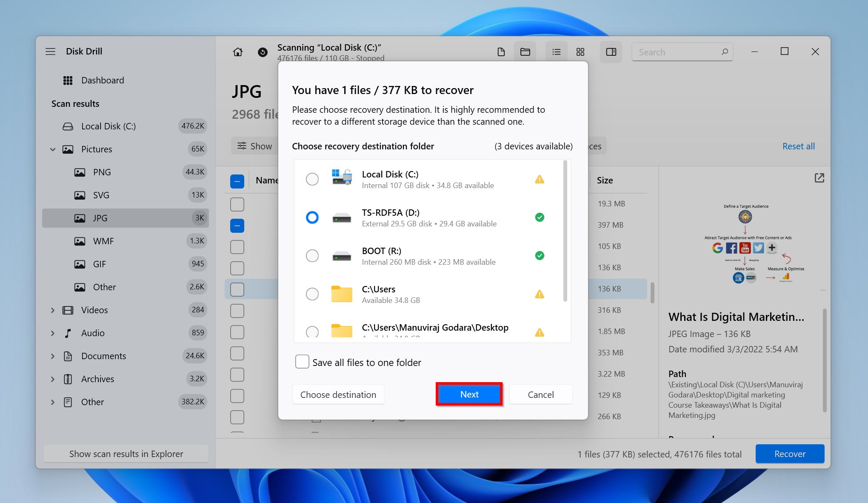Click the file view icon
Viewport: 868px width, 503px height.
pyautogui.click(x=502, y=51)
